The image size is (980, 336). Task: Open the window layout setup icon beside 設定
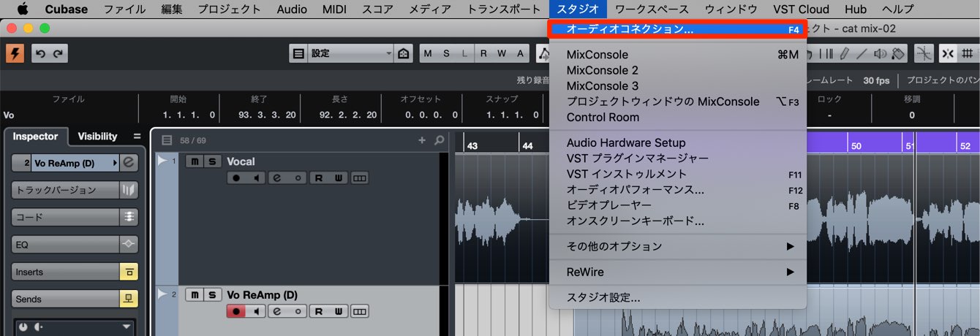[298, 53]
